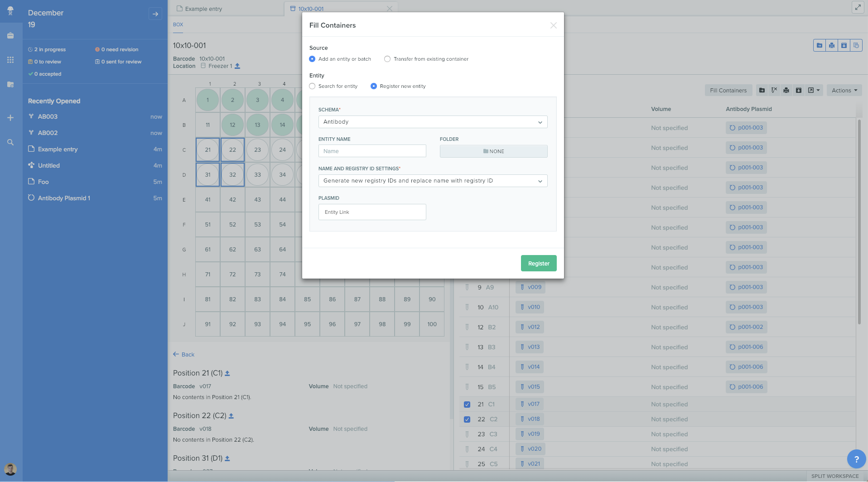The image size is (868, 482).
Task: Focus the Plasmid Entity Link field
Action: [x=372, y=212]
